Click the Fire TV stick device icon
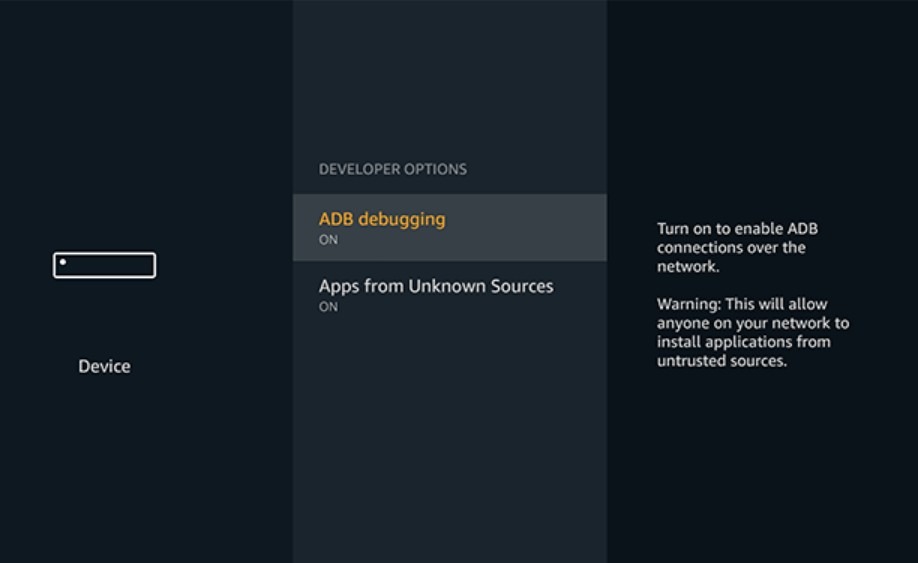918x563 pixels. point(104,265)
